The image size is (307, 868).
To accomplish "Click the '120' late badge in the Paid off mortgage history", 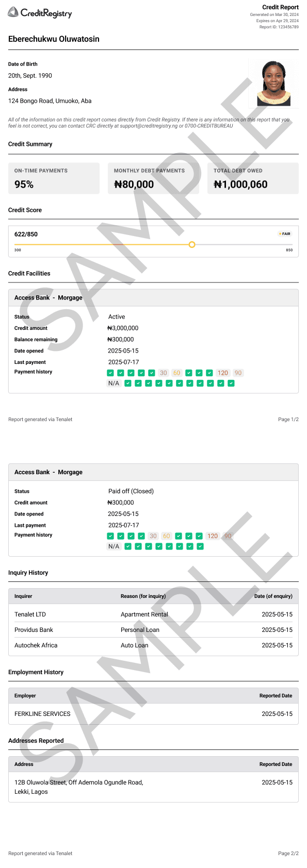I will point(213,536).
